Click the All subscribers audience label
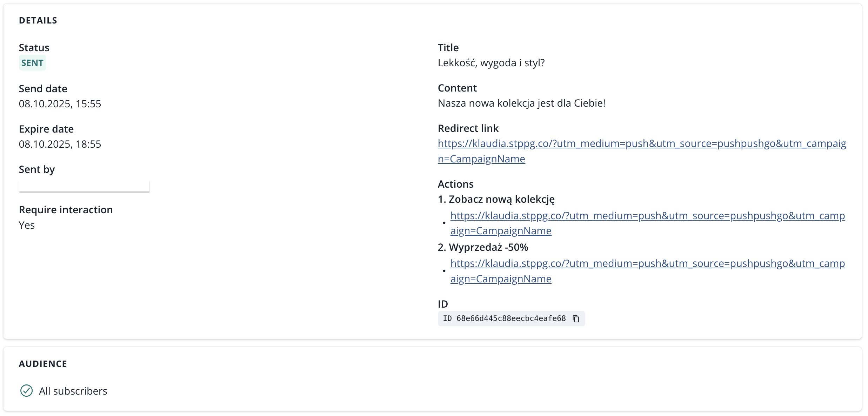The image size is (868, 416). coord(73,391)
